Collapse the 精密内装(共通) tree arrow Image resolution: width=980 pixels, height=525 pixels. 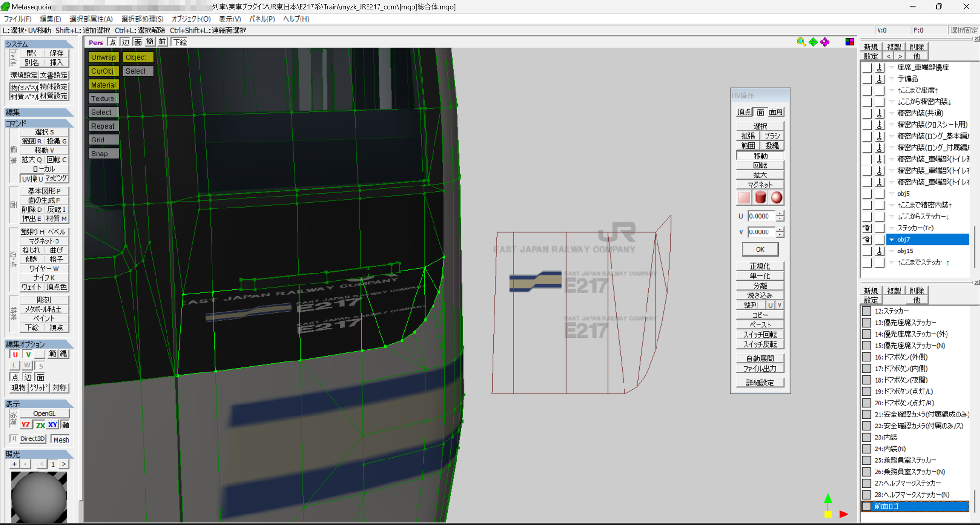(891, 113)
